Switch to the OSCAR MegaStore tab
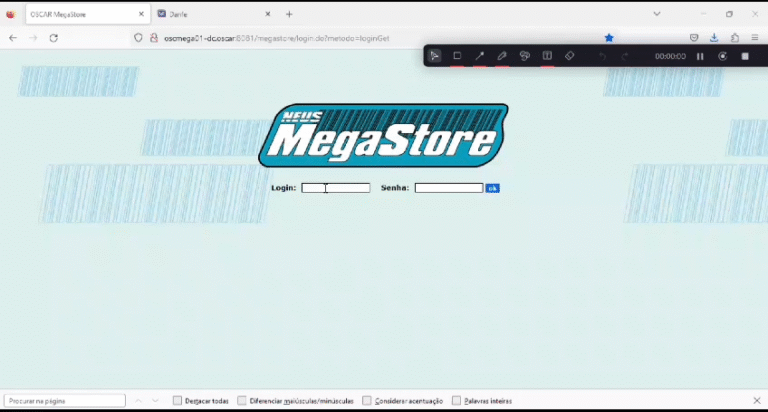The height and width of the screenshot is (412, 768). click(88, 14)
